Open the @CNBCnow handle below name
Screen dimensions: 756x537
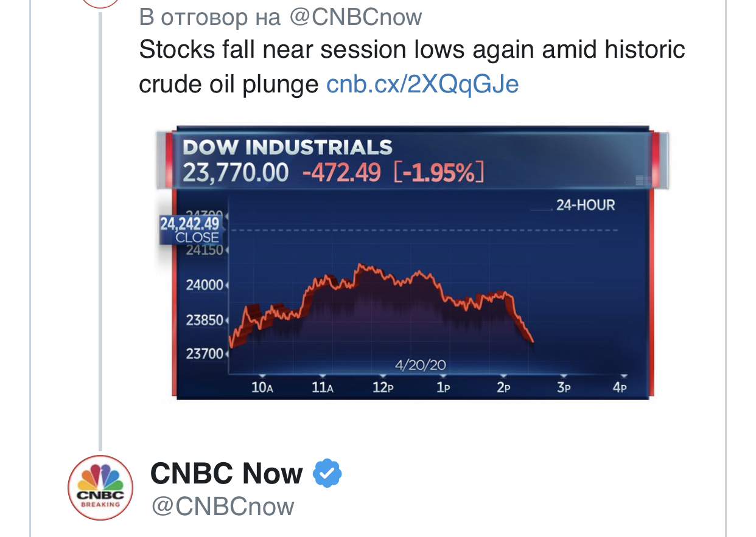222,506
